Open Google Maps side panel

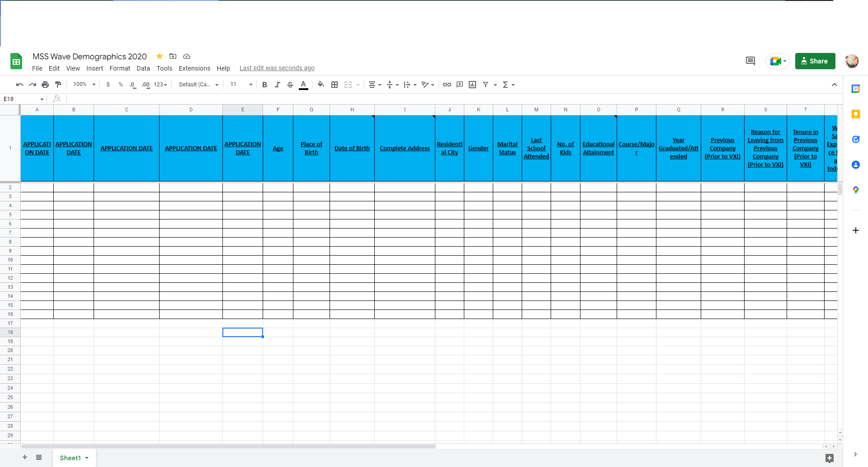855,190
